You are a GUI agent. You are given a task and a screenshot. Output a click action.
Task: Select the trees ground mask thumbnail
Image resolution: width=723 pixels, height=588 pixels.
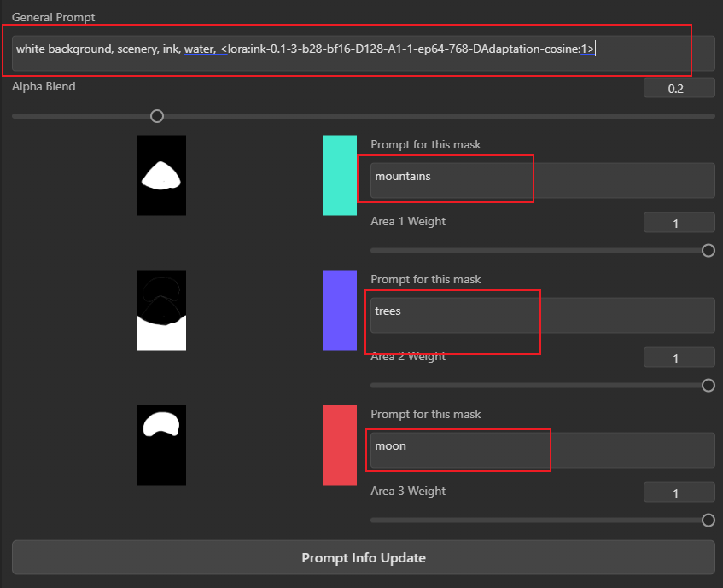click(x=161, y=310)
